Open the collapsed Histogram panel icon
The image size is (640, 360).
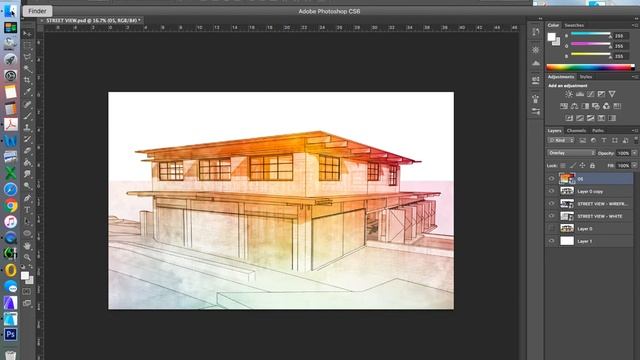[536, 63]
